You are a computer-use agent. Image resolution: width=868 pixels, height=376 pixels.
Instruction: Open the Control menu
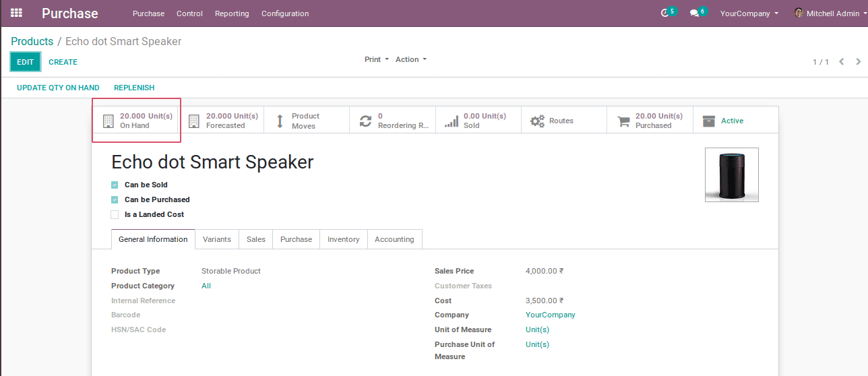pos(189,13)
